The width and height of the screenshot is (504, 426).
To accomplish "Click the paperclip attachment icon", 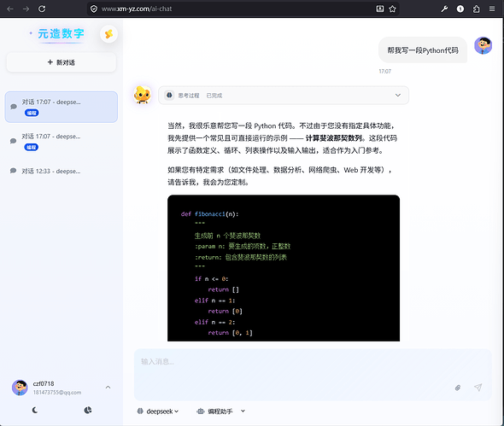I will [458, 388].
